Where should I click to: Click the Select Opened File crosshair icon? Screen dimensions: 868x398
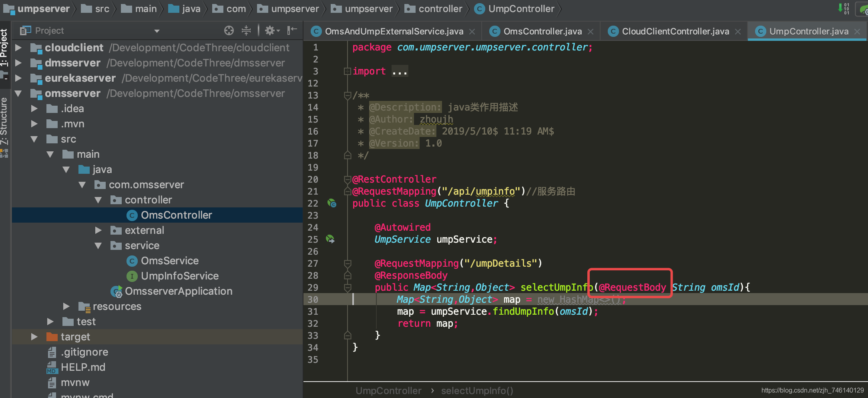[228, 30]
